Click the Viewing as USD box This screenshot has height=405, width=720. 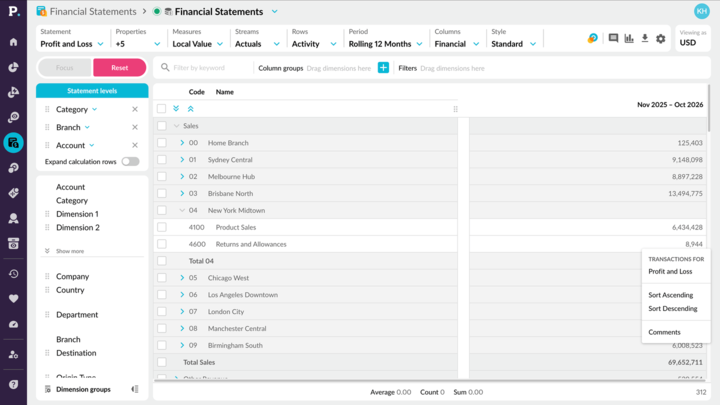tap(692, 39)
